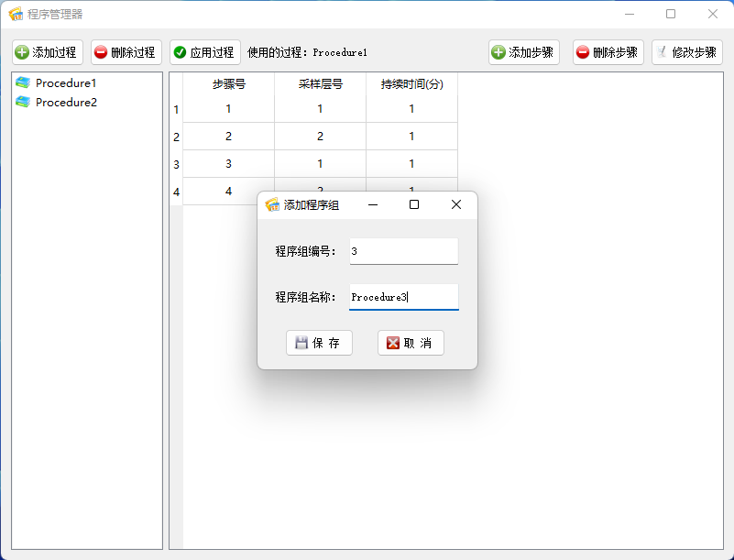Close the 添加程序组 dialog
734x560 pixels.
tap(456, 204)
